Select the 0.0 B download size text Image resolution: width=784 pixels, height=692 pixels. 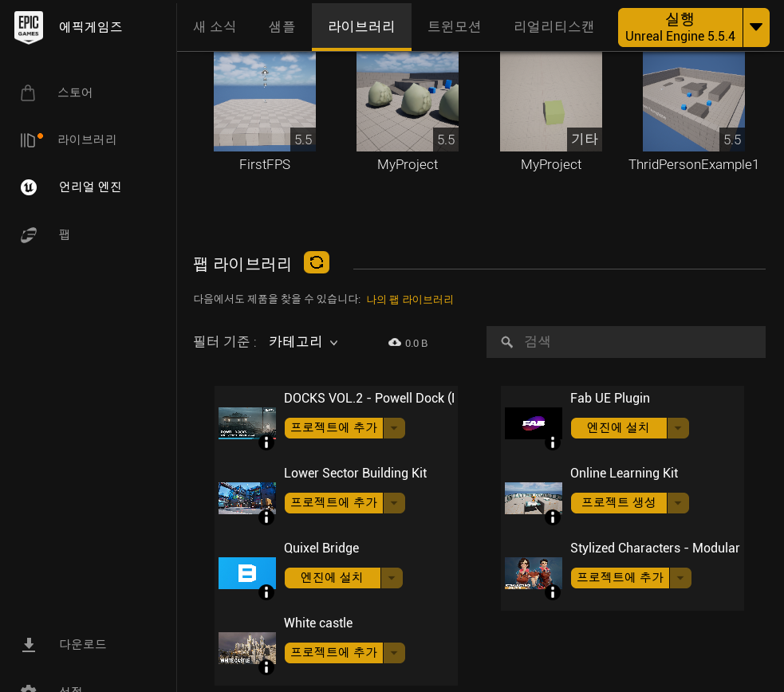[x=416, y=344]
